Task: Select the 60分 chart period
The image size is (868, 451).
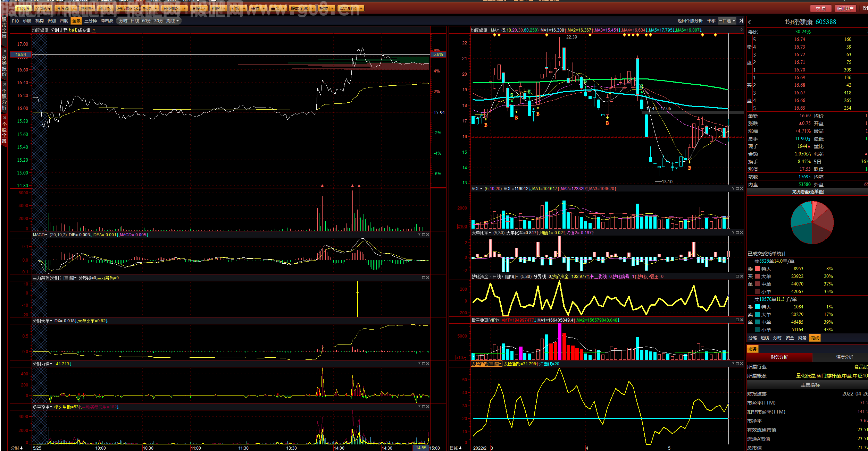Action: (x=147, y=21)
